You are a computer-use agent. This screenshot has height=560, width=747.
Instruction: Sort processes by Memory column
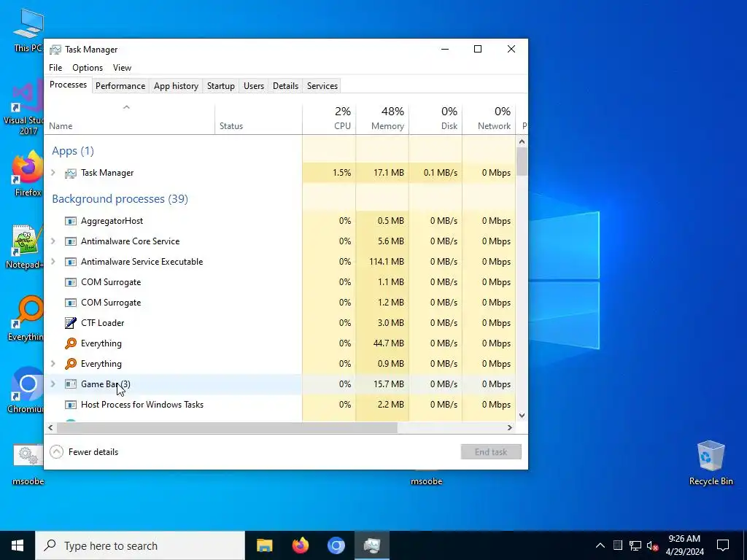(x=382, y=119)
